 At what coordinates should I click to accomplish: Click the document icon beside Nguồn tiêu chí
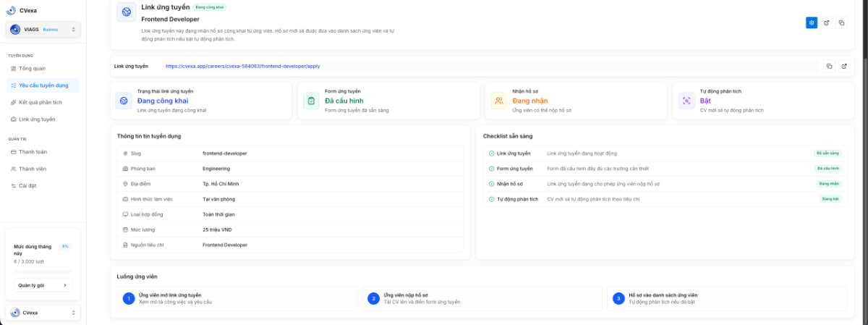click(125, 245)
